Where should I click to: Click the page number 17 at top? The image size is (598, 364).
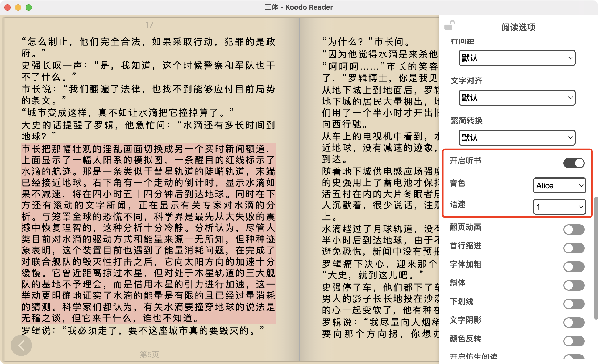[149, 25]
